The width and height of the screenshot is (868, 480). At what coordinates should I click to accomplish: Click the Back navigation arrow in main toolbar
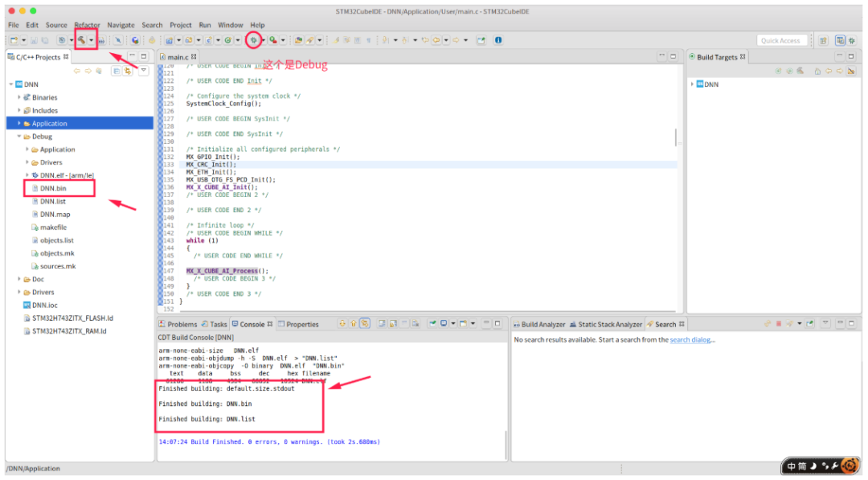(436, 40)
